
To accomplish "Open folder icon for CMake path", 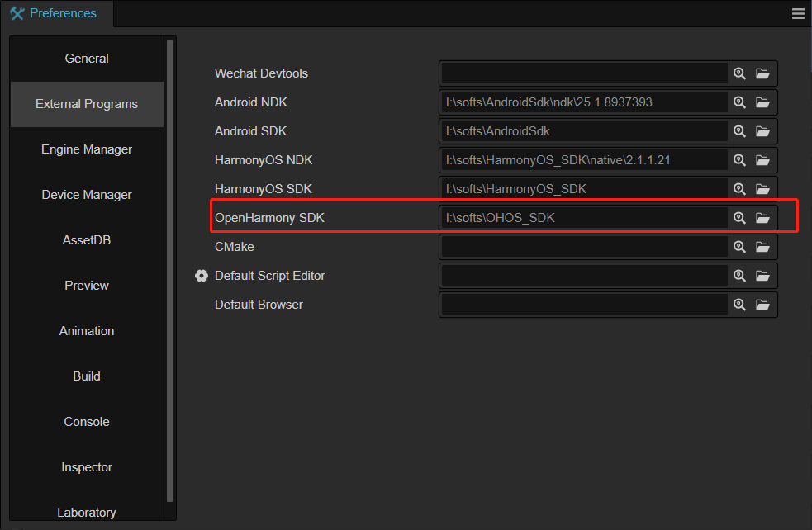I will [762, 247].
